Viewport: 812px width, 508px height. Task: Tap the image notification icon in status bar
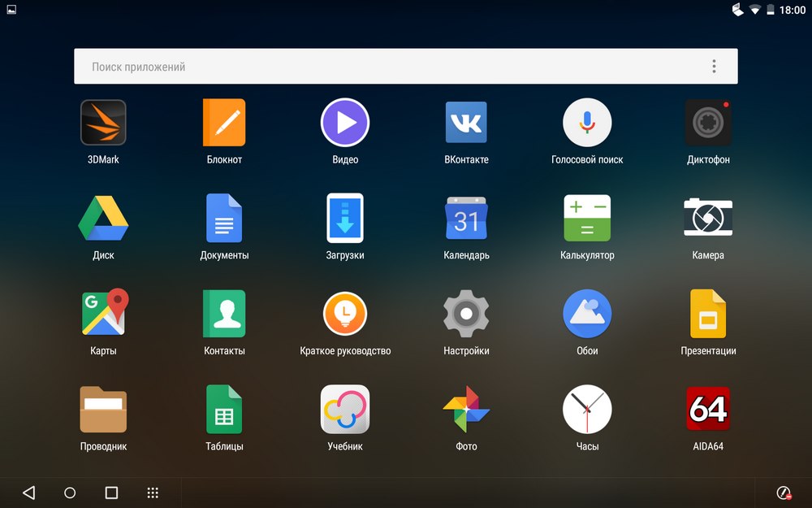pos(11,9)
